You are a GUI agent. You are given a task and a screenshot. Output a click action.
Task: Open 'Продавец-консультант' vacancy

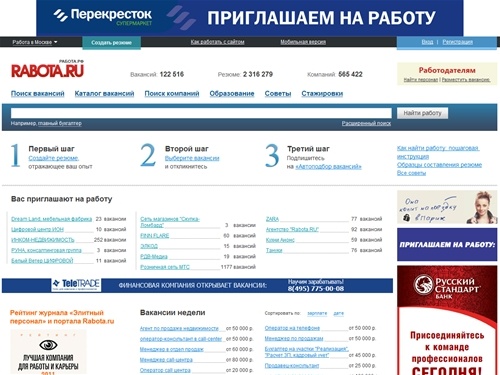[x=292, y=366]
